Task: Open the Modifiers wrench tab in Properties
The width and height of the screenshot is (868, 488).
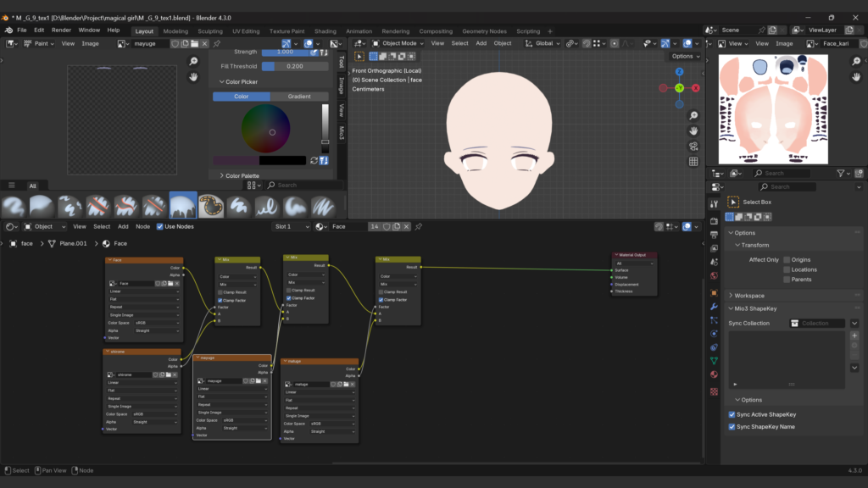Action: pos(713,305)
